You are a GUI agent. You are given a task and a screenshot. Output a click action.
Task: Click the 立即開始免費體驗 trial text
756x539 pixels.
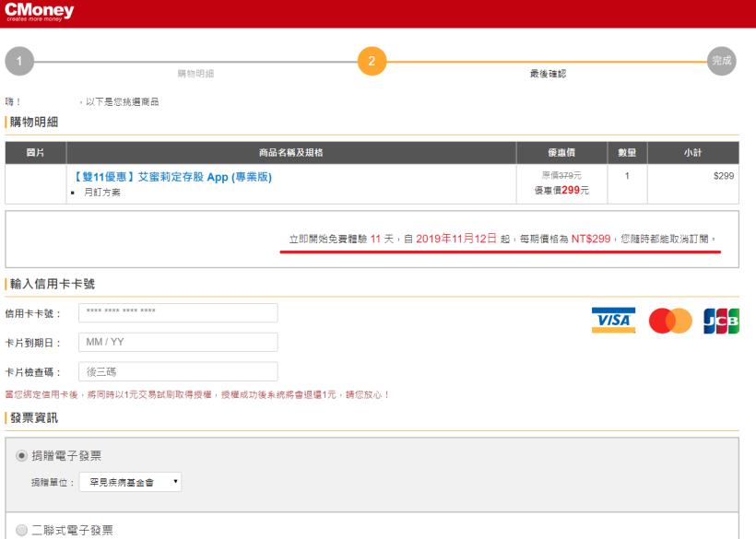click(x=328, y=239)
